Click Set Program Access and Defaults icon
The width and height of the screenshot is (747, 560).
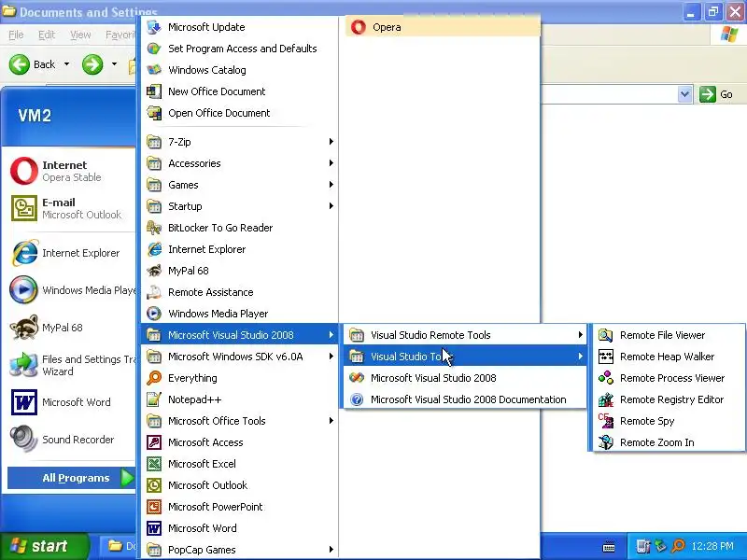click(154, 49)
